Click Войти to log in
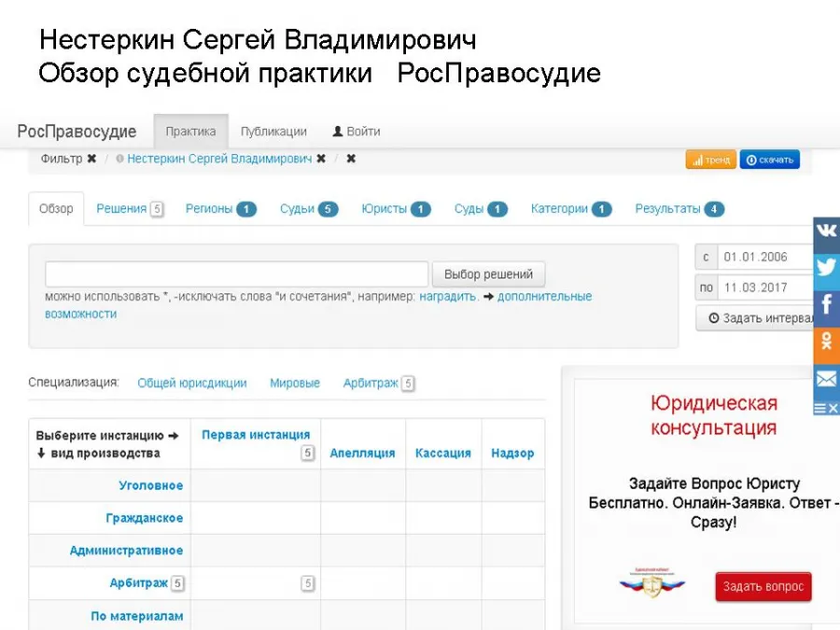This screenshot has width=840, height=630. (x=357, y=132)
